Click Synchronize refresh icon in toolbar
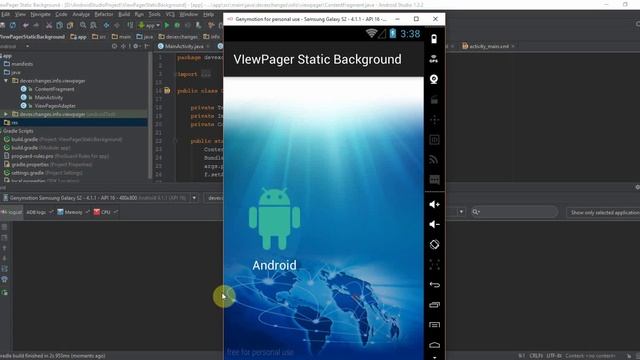 point(13,25)
